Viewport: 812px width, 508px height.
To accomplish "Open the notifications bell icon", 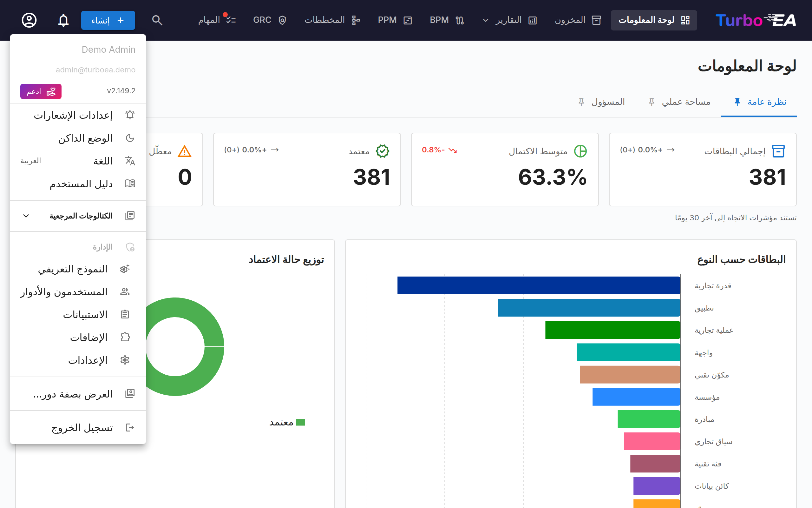I will (63, 20).
